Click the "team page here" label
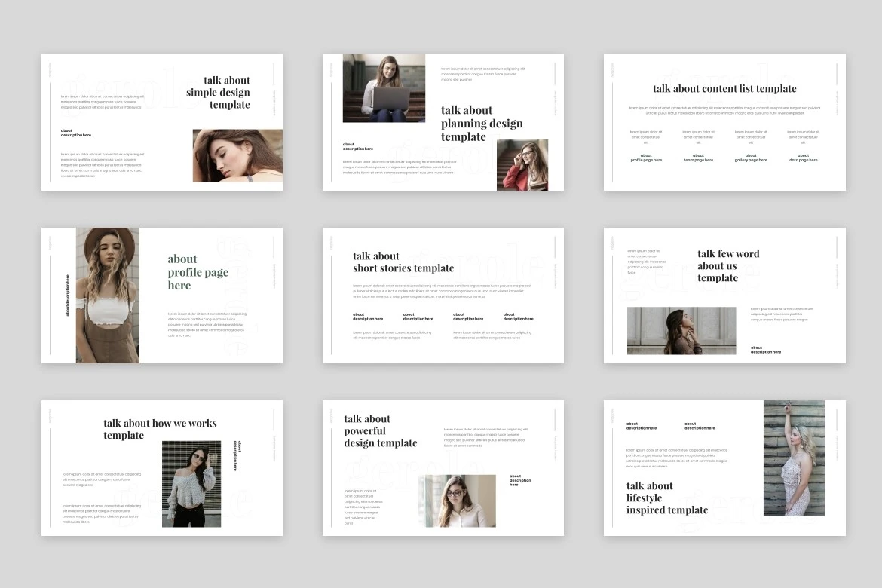Screen dimensions: 882x588 [698, 158]
